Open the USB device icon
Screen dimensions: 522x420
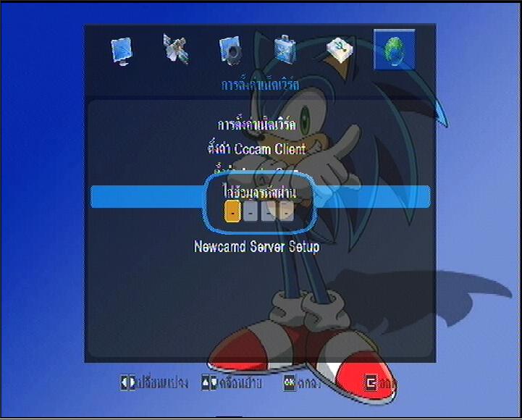(340, 51)
